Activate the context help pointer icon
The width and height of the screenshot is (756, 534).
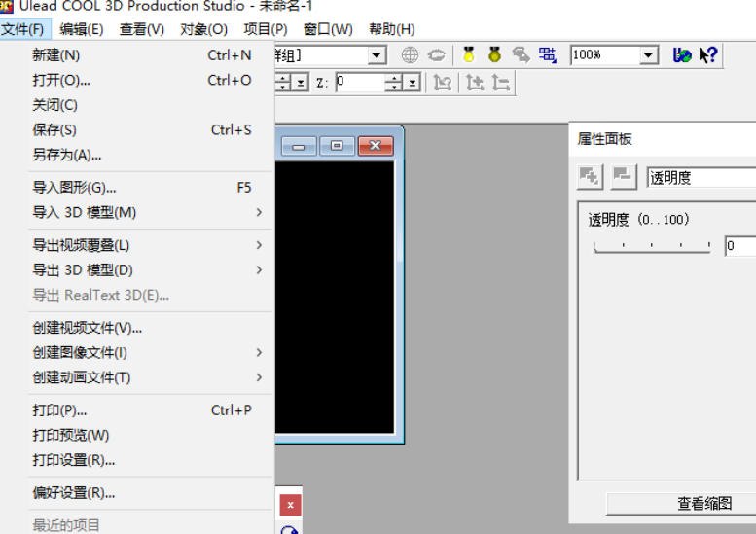point(708,55)
